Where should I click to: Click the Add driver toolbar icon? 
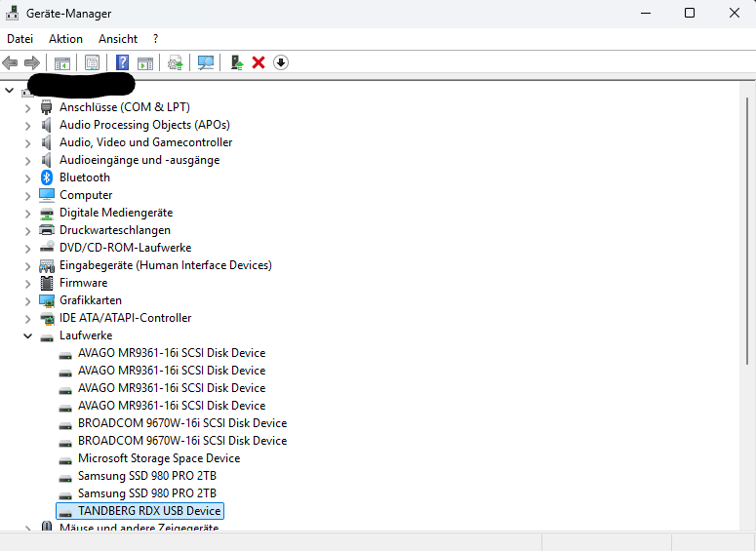pyautogui.click(x=237, y=62)
